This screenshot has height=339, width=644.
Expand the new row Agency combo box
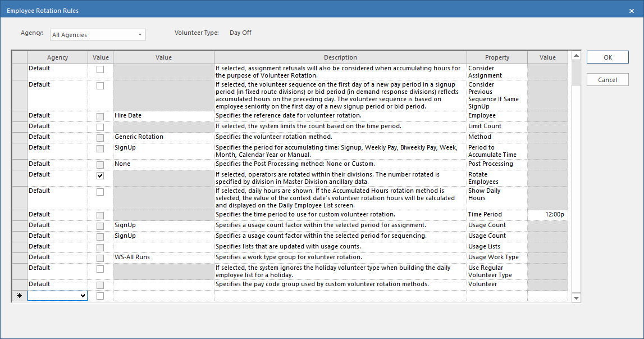point(83,295)
